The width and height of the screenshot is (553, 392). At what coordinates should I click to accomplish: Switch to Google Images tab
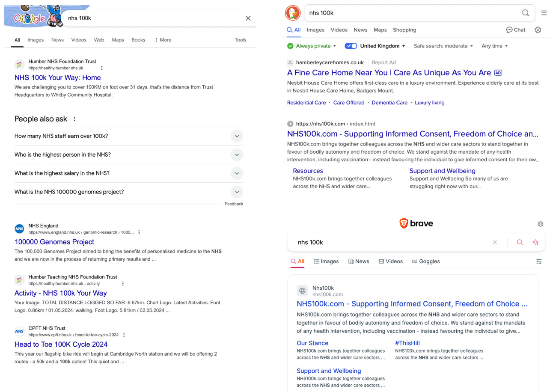point(36,40)
